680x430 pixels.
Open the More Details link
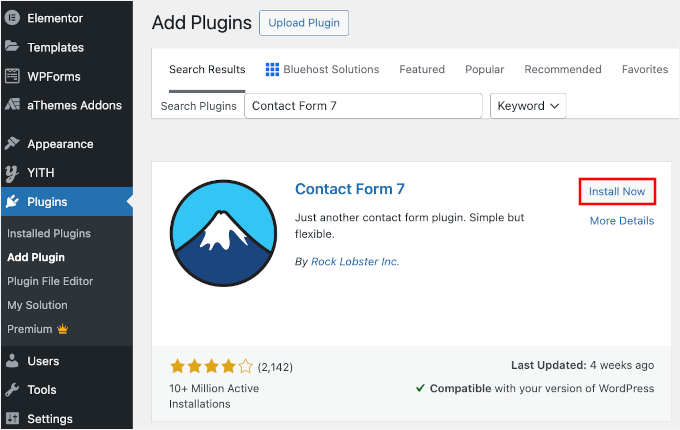coord(621,221)
